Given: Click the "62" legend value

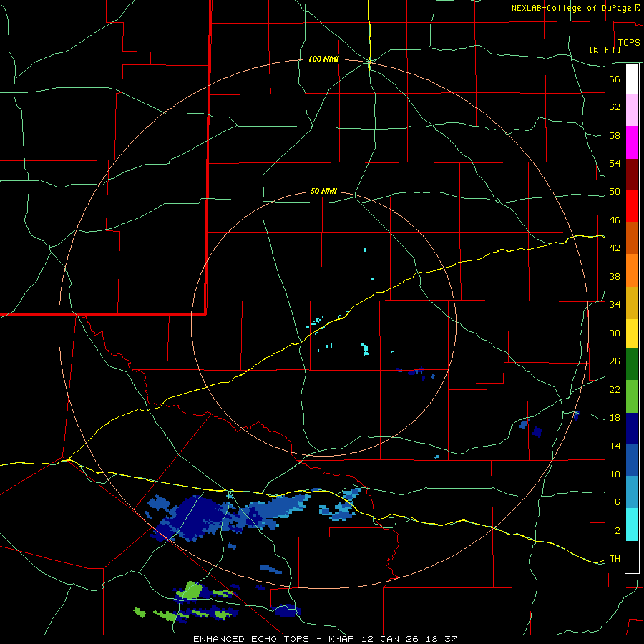Looking at the screenshot, I should [615, 107].
